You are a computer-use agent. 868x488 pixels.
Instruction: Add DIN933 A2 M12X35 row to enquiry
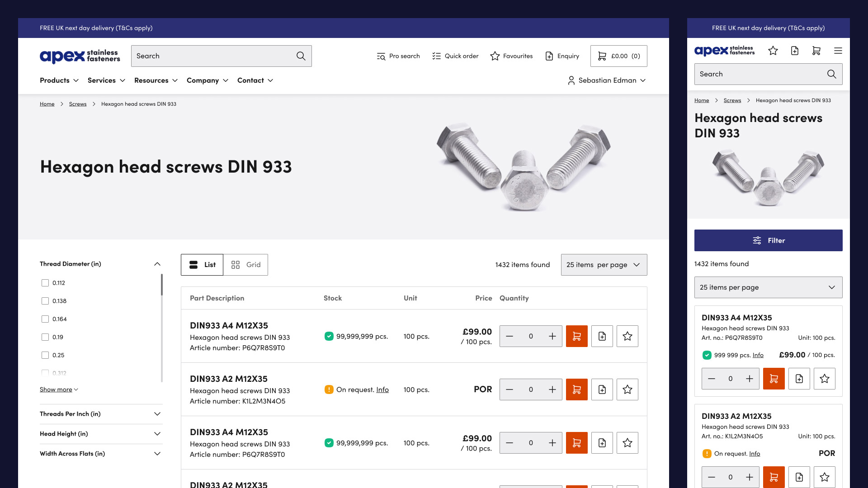point(602,389)
